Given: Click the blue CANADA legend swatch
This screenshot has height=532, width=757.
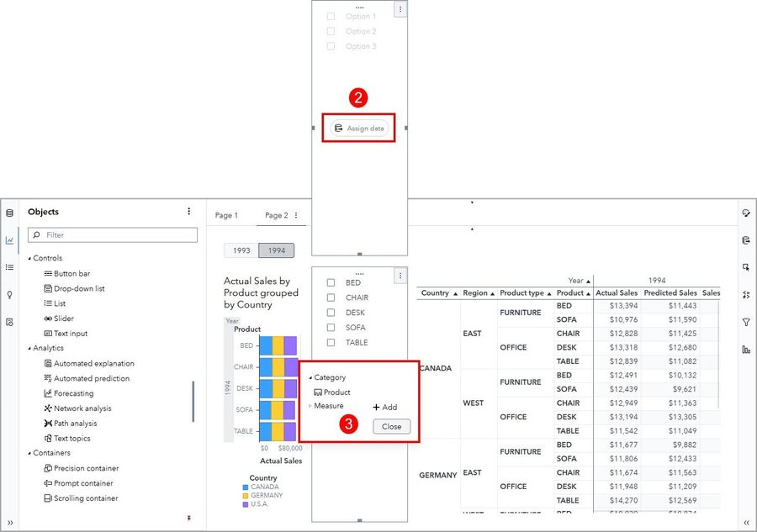Looking at the screenshot, I should pyautogui.click(x=246, y=487).
